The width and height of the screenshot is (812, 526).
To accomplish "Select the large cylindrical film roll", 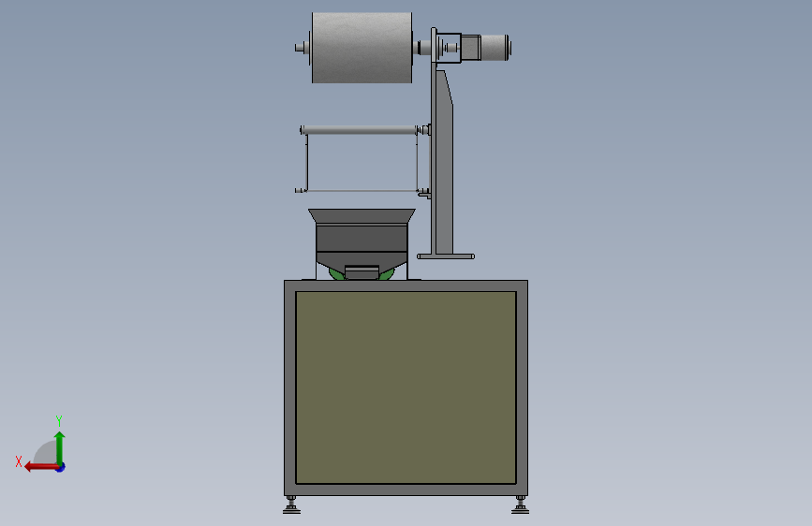I will click(362, 48).
